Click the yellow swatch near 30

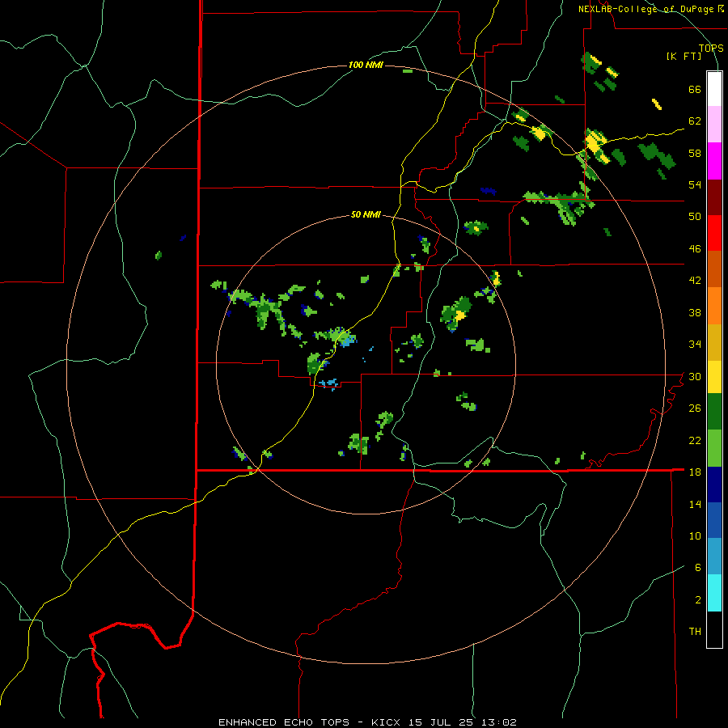(x=714, y=377)
